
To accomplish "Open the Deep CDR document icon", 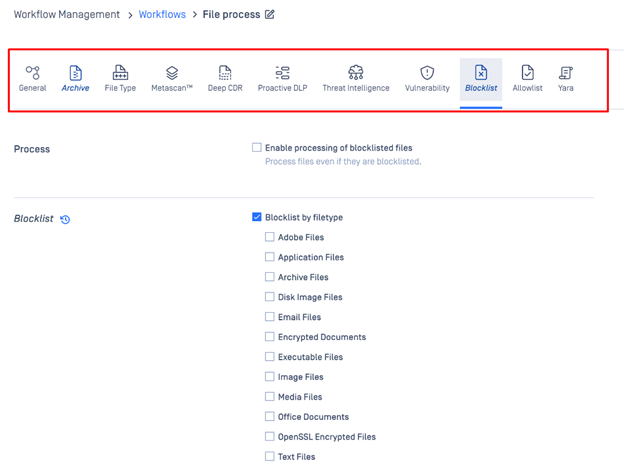I will [x=225, y=73].
